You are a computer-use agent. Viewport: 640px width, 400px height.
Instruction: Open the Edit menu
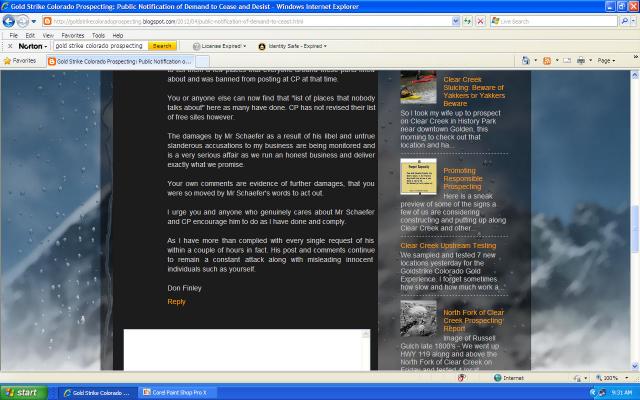[30, 36]
